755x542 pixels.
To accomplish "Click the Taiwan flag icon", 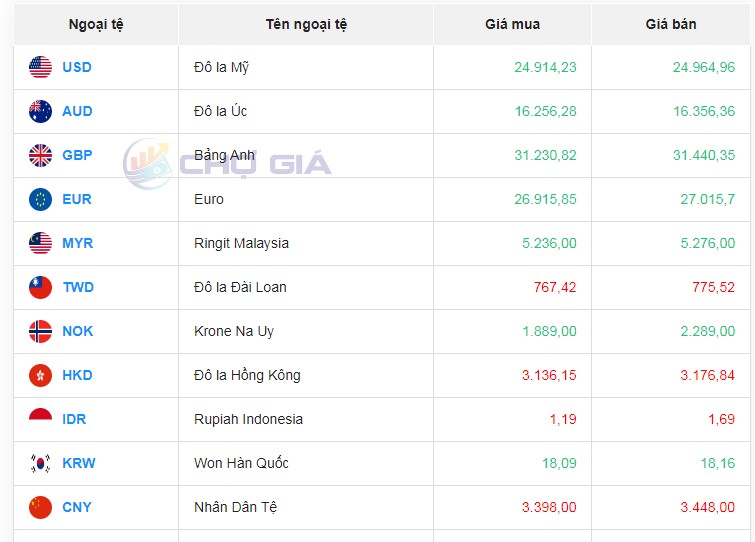I will [40, 287].
